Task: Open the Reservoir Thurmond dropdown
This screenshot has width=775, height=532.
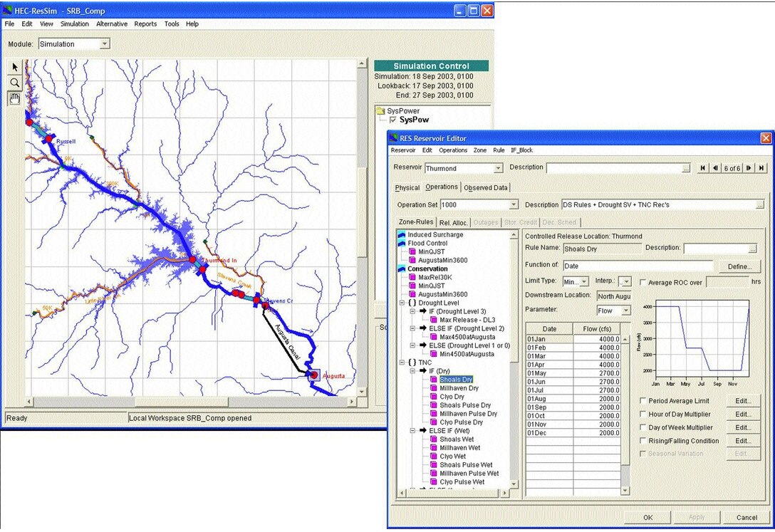Action: (498, 169)
